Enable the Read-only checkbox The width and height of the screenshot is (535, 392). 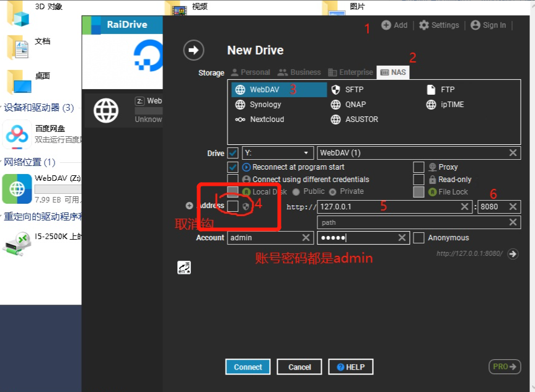tap(418, 180)
